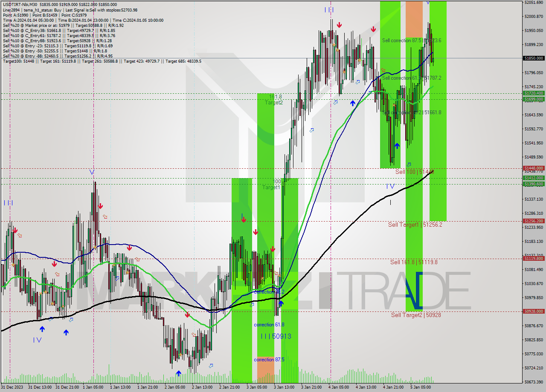Click the 4 Jan 05:00 time axis label
The height and width of the screenshot is (392, 546).
click(x=339, y=387)
